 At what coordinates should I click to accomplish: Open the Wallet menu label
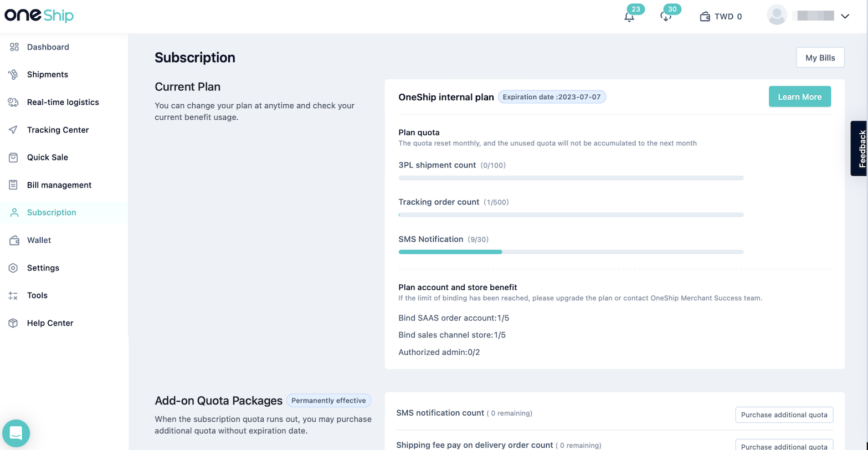point(39,241)
